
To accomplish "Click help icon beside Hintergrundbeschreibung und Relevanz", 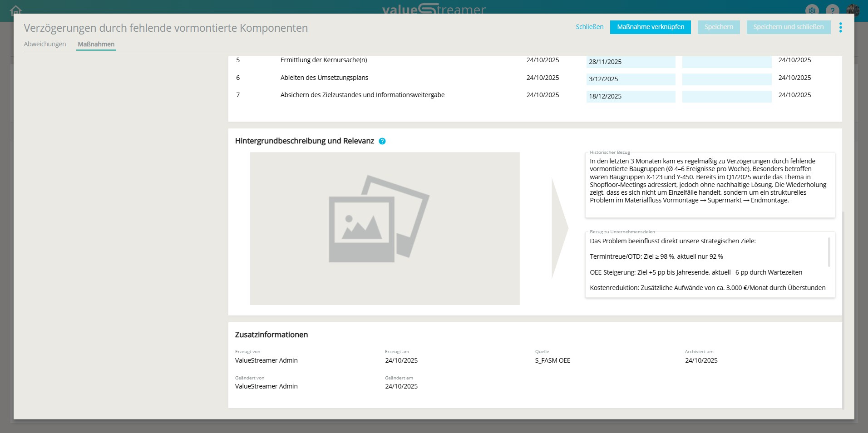I will coord(382,141).
